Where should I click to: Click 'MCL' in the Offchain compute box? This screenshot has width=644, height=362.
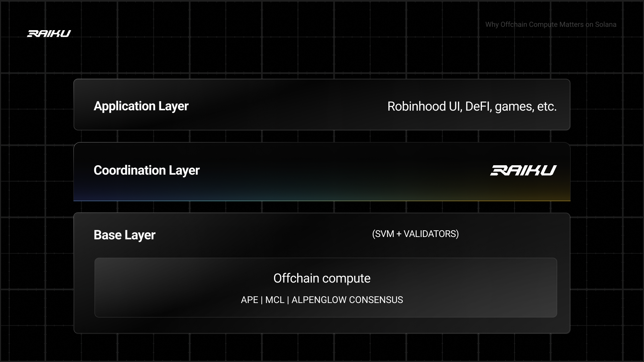275,300
